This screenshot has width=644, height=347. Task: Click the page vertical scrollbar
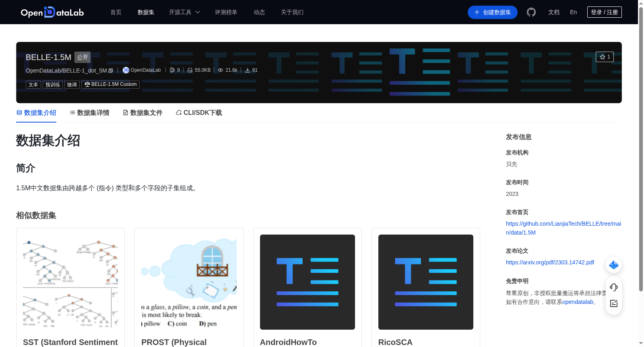click(x=641, y=149)
